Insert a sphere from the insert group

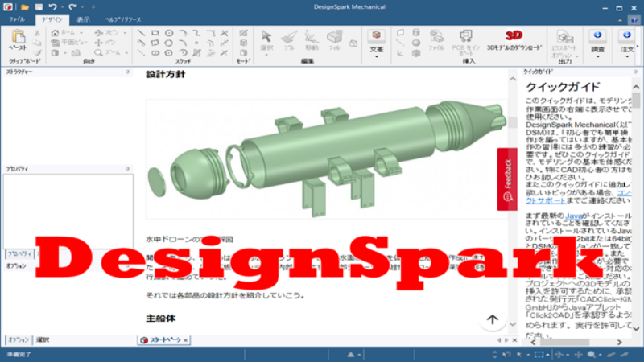[416, 43]
